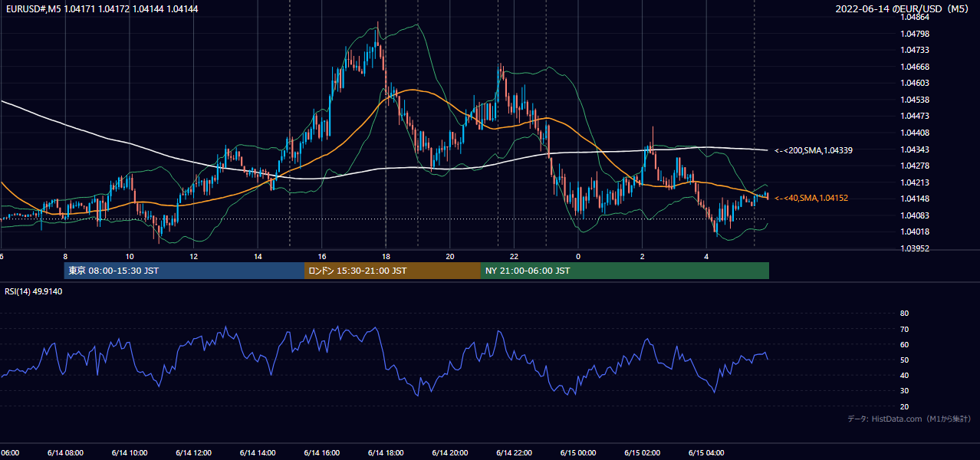Click RSI scale value 80

click(904, 314)
